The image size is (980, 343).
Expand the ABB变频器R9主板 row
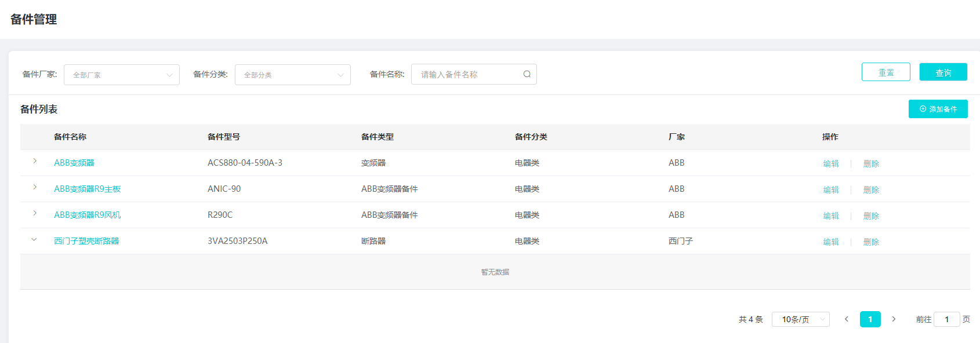coord(35,187)
